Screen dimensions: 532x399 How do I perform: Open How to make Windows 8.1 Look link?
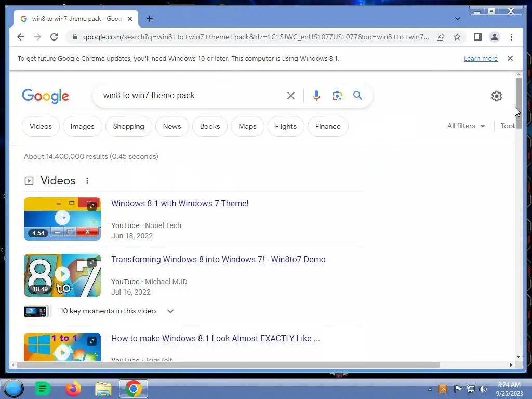click(216, 338)
